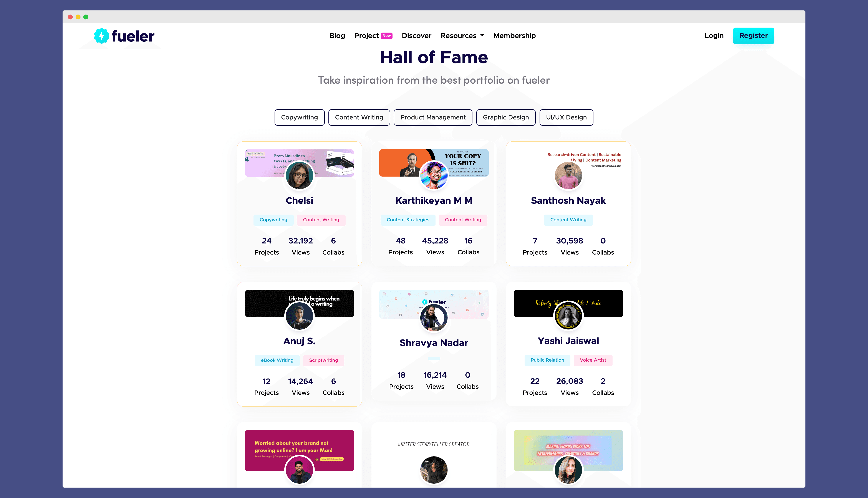Click the Register button

click(x=754, y=35)
